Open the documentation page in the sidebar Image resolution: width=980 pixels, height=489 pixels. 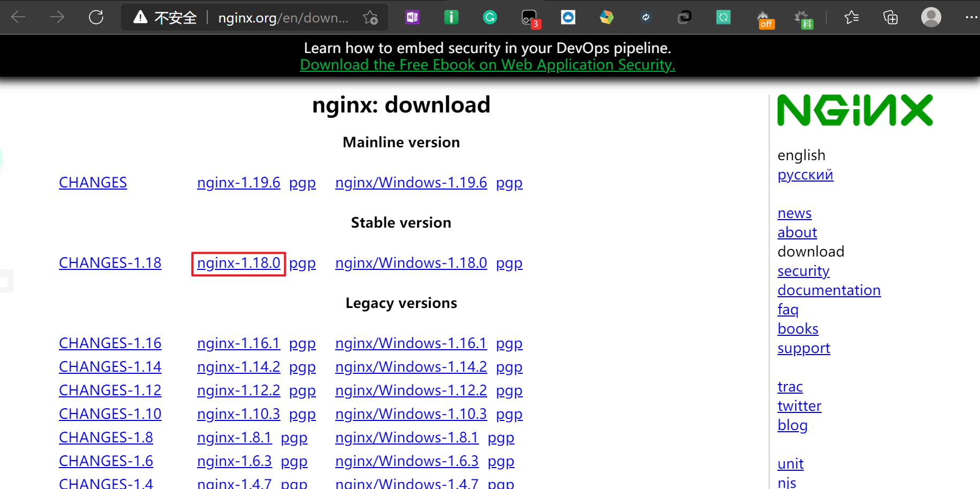pos(829,290)
